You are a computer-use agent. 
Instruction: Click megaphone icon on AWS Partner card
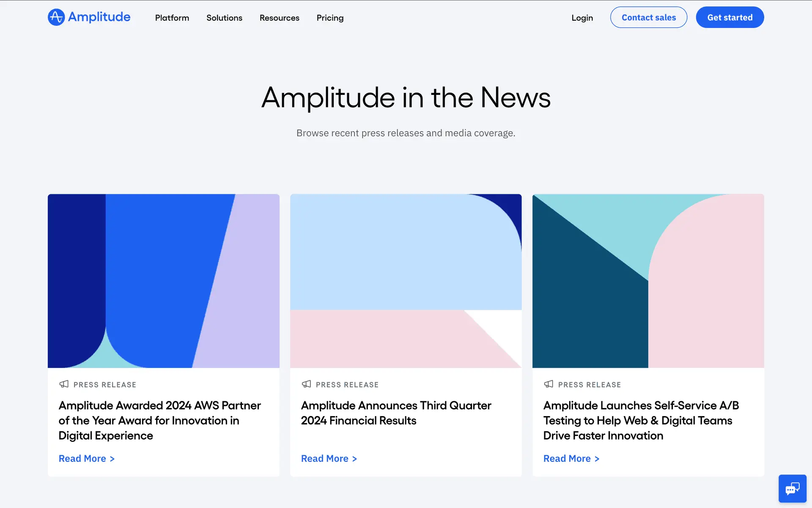tap(64, 384)
